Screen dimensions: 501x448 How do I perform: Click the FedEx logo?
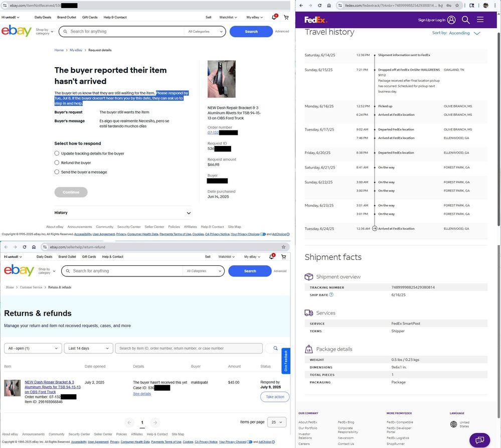(x=315, y=20)
